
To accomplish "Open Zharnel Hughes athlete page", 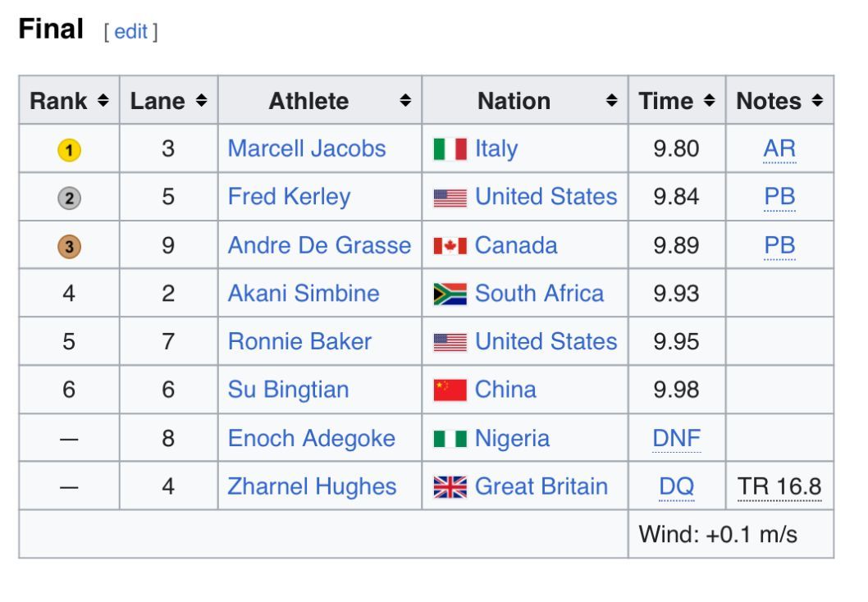I will (312, 486).
